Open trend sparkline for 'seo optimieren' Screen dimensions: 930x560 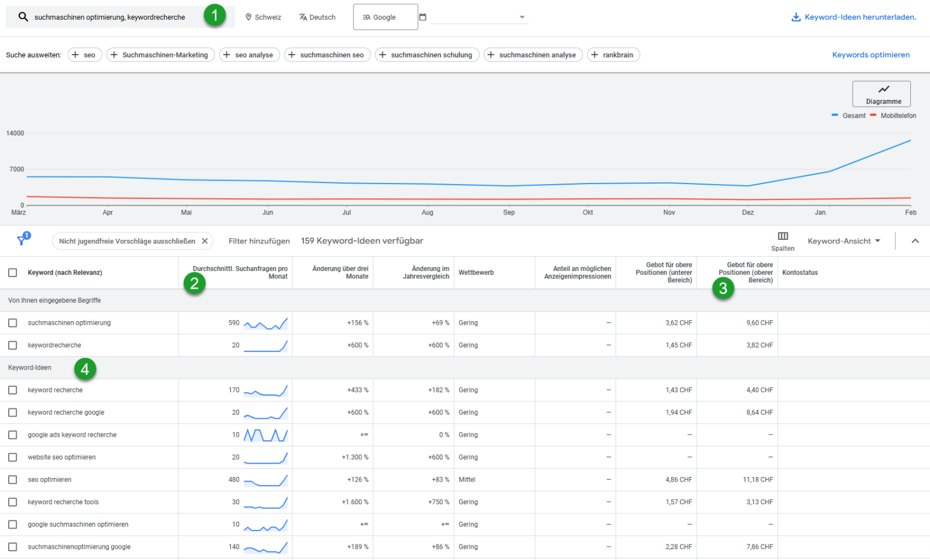[x=266, y=480]
